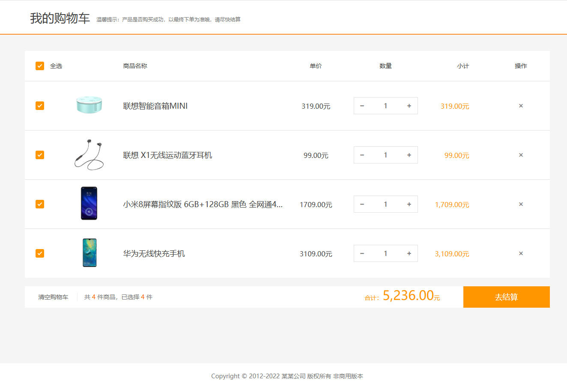This screenshot has height=392, width=567.
Task: Decrease quantity of 联想智能音箱MINI
Action: 362,106
